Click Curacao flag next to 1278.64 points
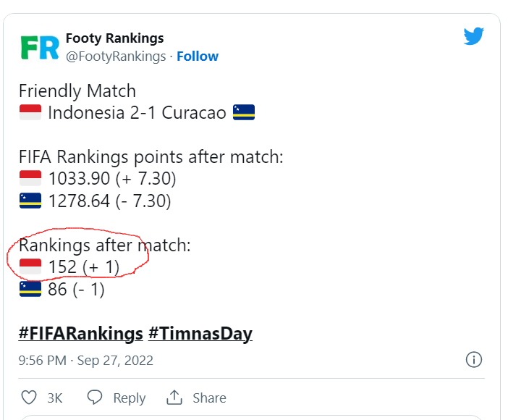 click(x=30, y=201)
